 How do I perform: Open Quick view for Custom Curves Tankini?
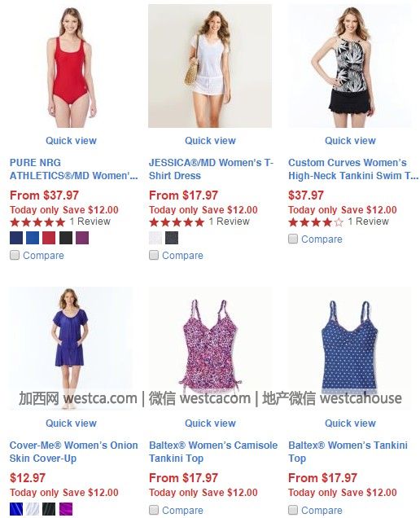tap(350, 140)
